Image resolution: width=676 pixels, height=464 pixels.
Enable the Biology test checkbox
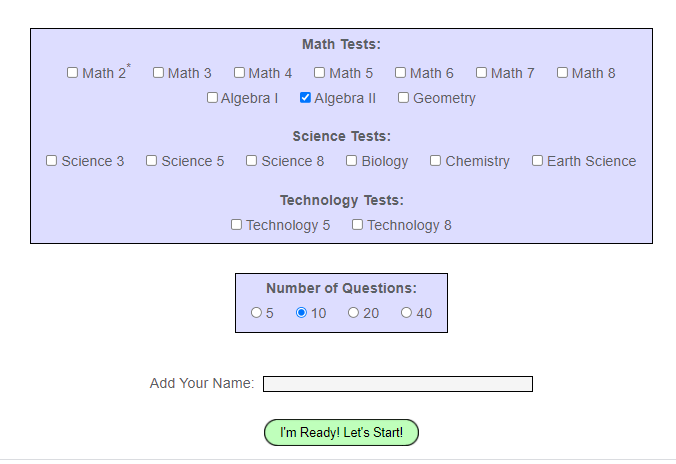pos(352,160)
